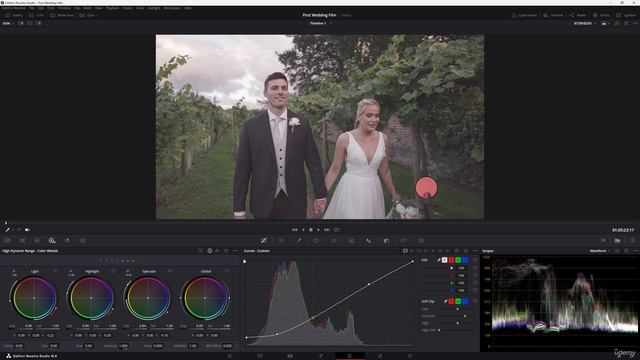The width and height of the screenshot is (640, 360).
Task: Open the Playback menu
Action: coord(112,8)
